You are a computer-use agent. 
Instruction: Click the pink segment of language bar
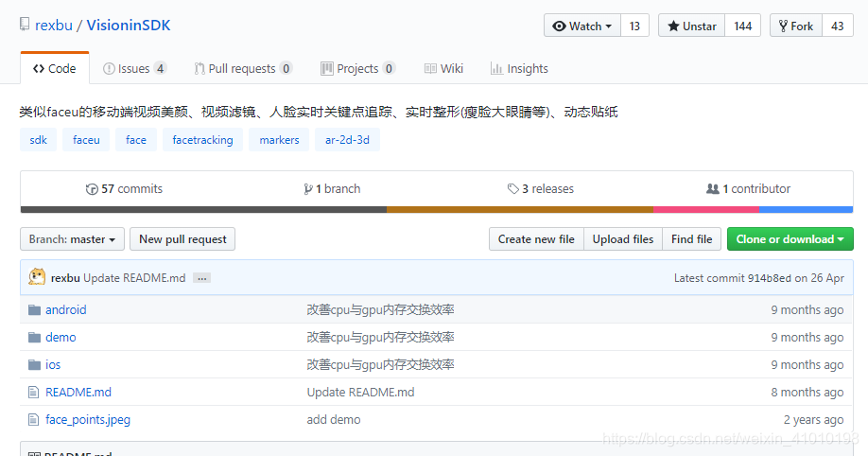(x=706, y=209)
